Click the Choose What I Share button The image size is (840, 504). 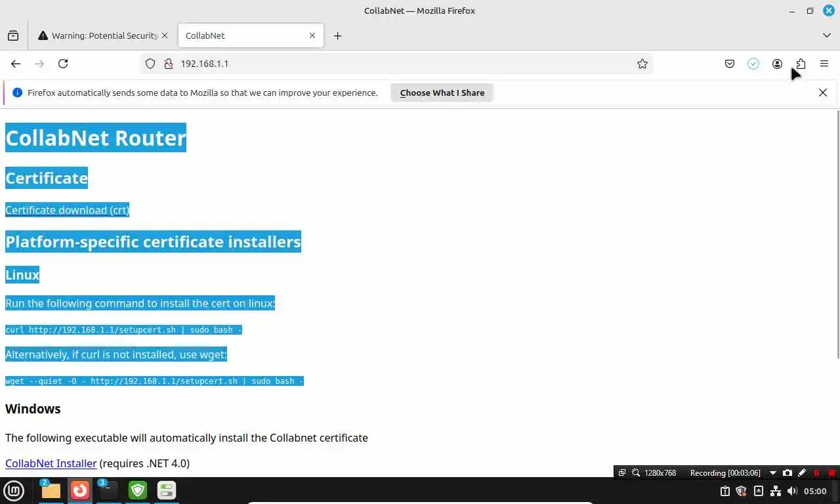click(442, 93)
